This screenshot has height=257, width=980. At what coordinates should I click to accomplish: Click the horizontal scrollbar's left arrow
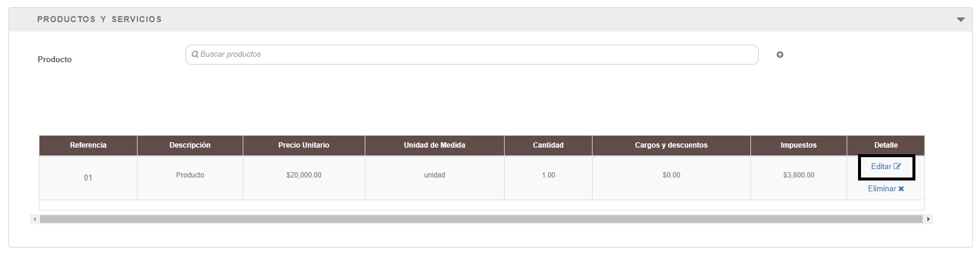pos(35,219)
